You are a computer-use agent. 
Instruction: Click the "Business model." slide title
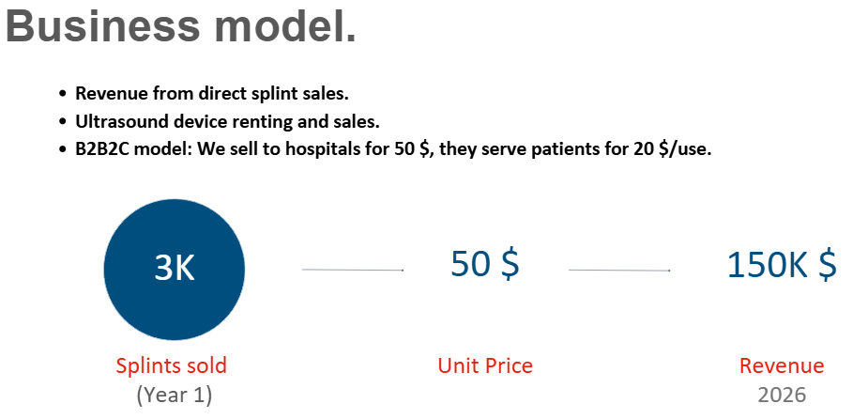pyautogui.click(x=181, y=26)
